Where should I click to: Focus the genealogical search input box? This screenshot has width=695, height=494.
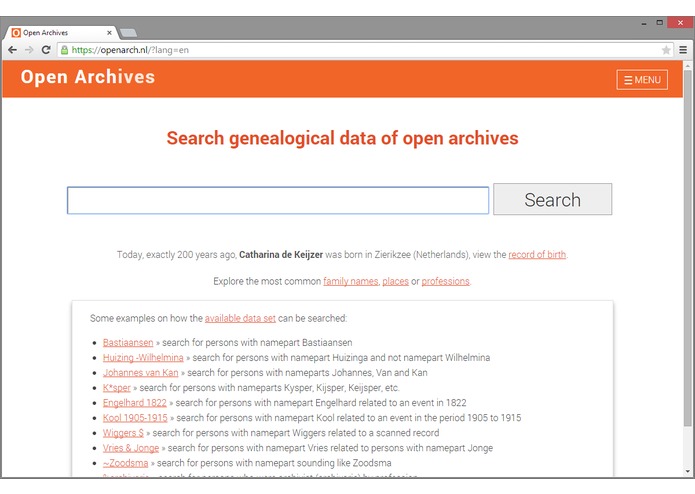tap(278, 200)
